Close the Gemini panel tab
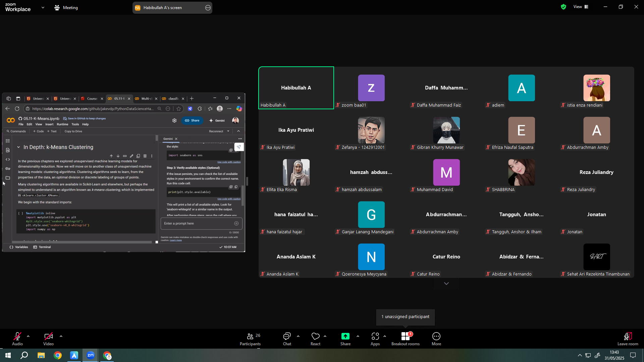Image resolution: width=644 pixels, height=362 pixels. tap(176, 139)
